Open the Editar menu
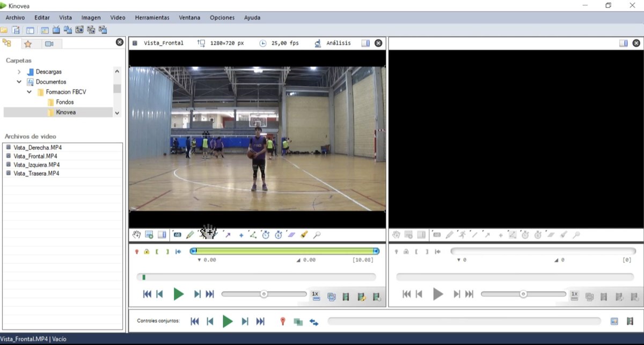 [42, 17]
